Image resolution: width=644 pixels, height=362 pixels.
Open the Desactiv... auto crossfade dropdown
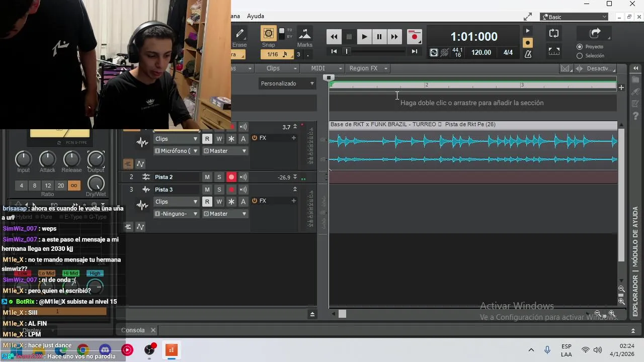[x=601, y=68]
